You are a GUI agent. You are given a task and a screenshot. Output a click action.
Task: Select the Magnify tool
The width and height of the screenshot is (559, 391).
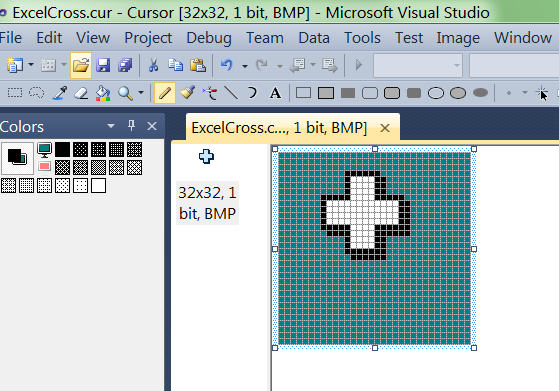point(125,93)
